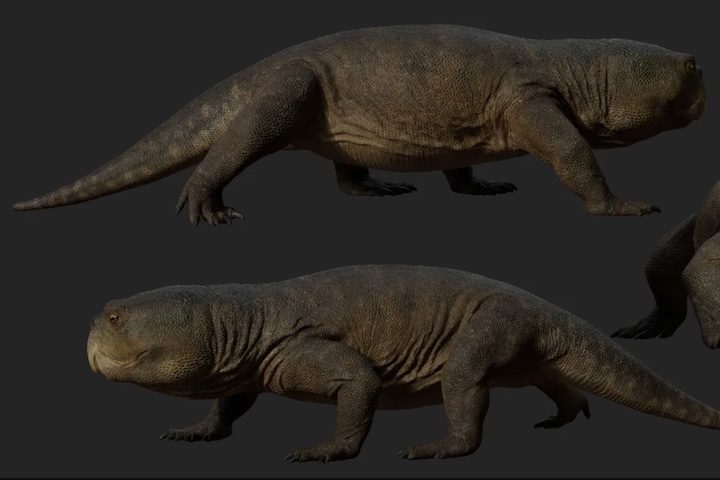Select the lower creature facing left
Screen dimensions: 720x480
[x=404, y=363]
